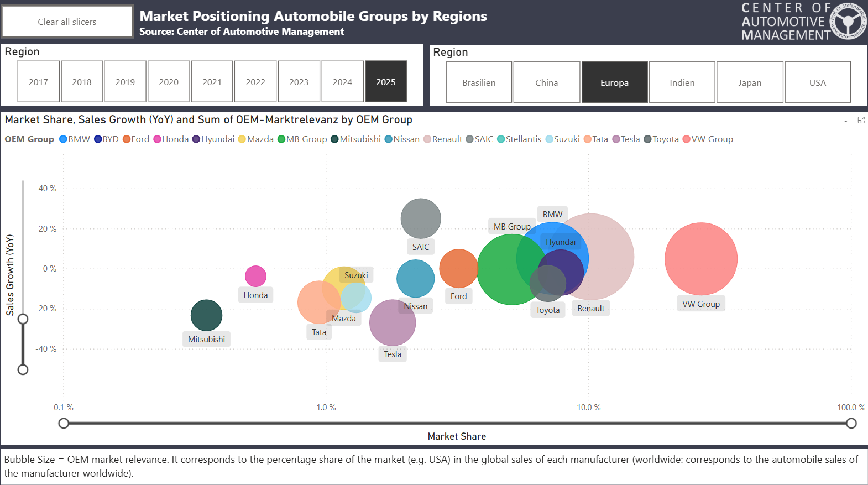Screen dimensions: 868x485
Task: Click the Sales Growth bottom slider handle
Action: coord(23,369)
